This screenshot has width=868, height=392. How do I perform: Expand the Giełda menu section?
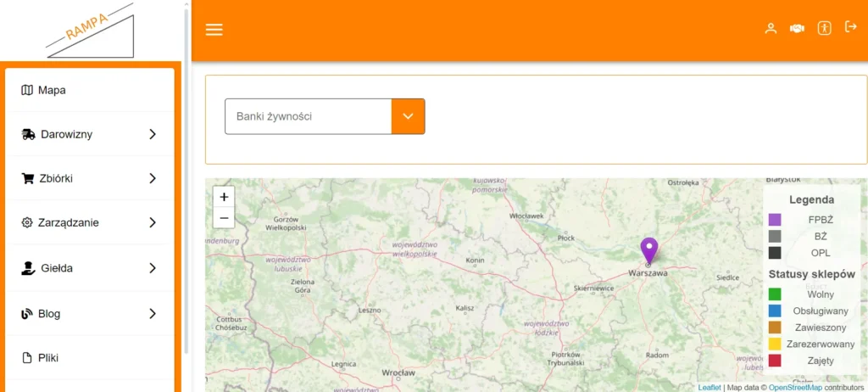89,268
